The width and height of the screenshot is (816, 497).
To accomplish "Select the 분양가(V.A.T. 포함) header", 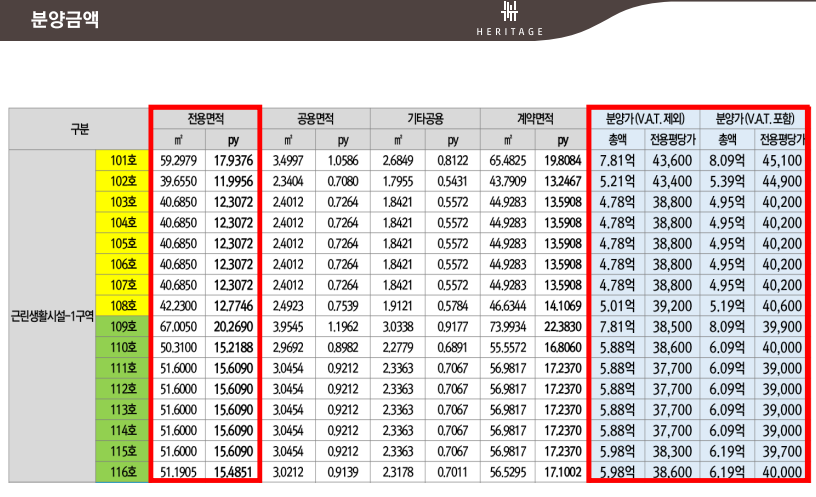I will pos(755,119).
